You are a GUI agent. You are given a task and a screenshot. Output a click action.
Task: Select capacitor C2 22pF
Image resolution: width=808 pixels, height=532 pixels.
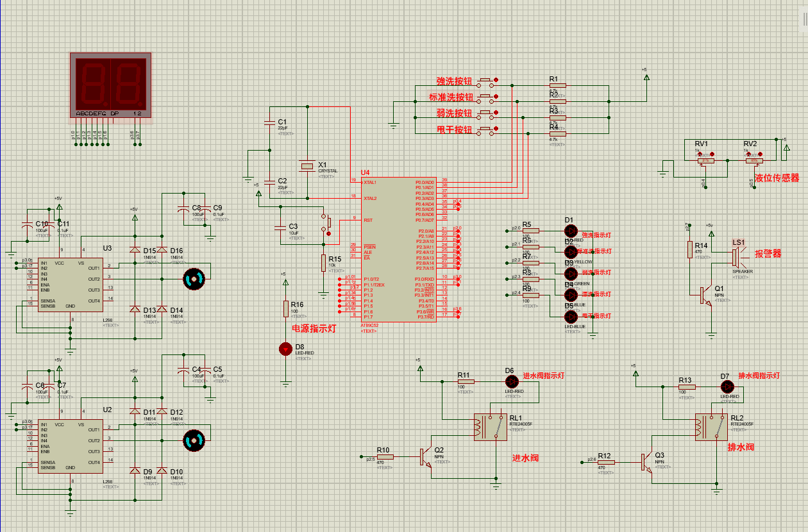270,181
